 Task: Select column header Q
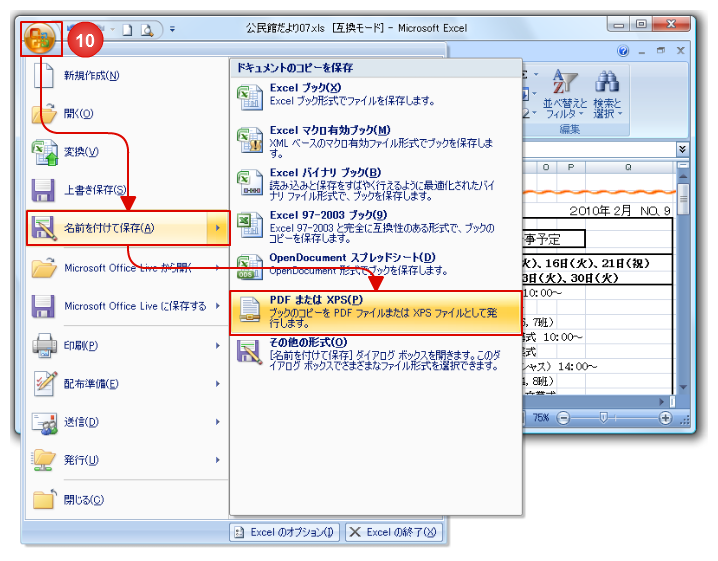point(628,167)
